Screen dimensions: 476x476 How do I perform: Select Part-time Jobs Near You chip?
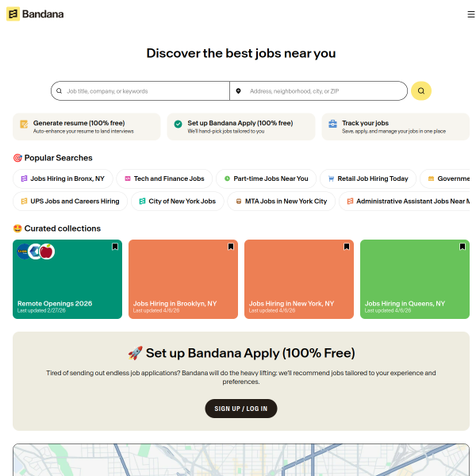267,178
